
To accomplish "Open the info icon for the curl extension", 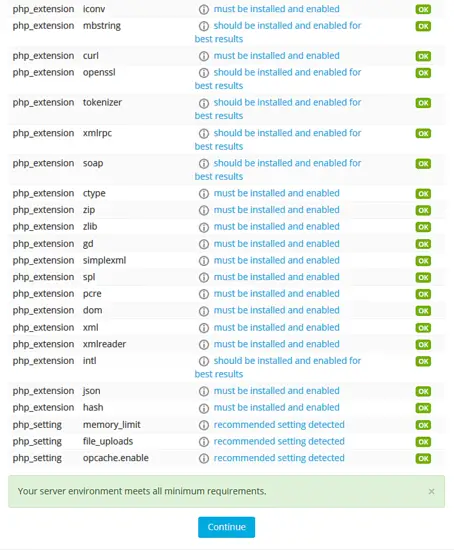I will tap(204, 56).
